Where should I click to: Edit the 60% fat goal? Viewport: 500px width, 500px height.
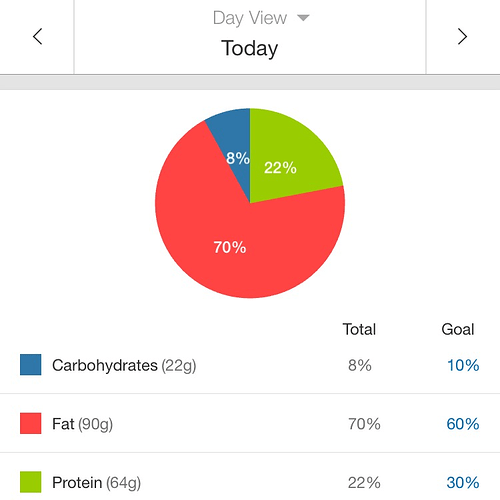pos(463,424)
